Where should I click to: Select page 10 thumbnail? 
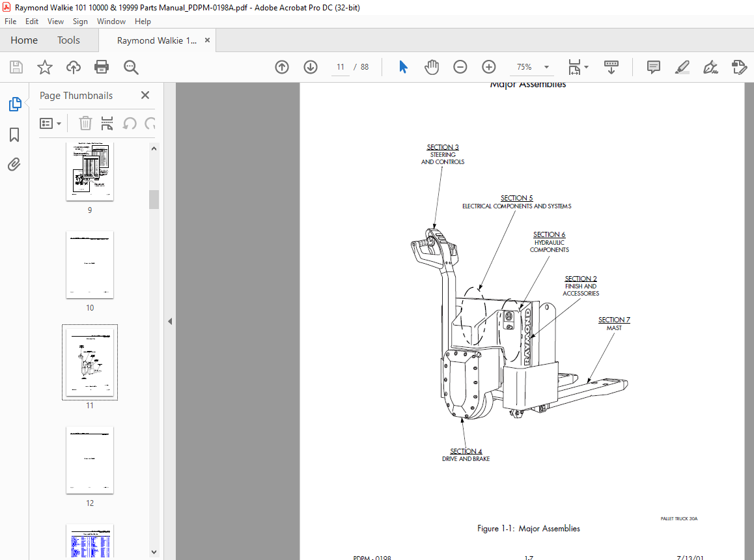[90, 264]
